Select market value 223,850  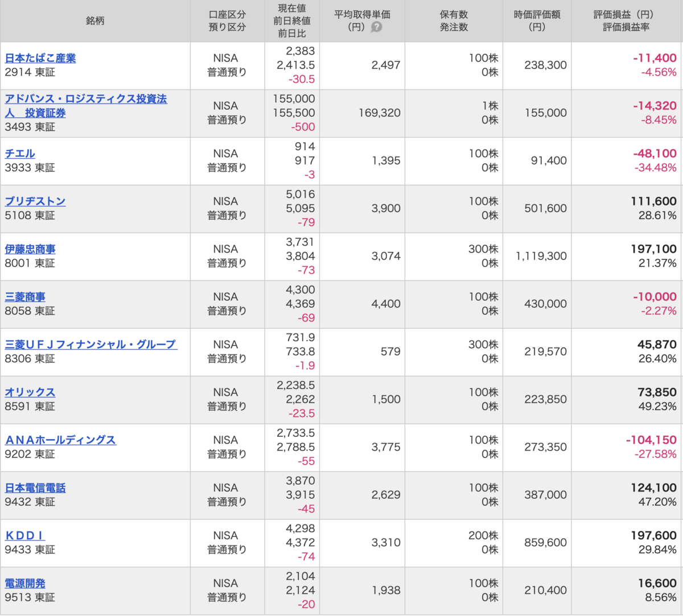[x=545, y=399]
